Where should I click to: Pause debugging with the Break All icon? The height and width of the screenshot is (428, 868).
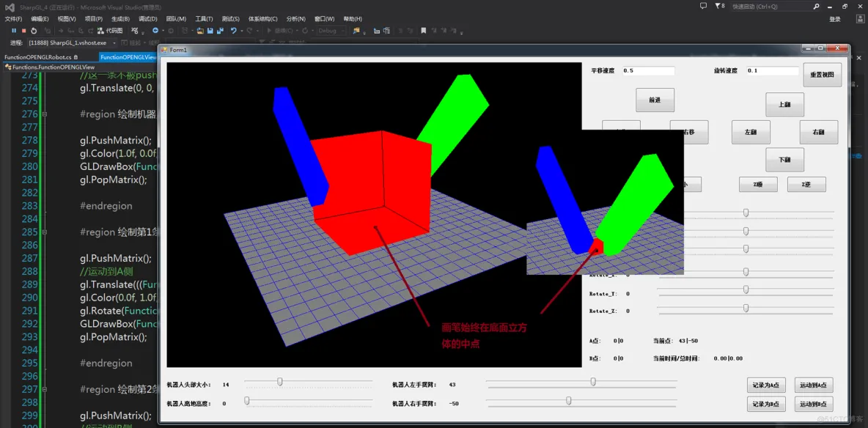pos(15,31)
